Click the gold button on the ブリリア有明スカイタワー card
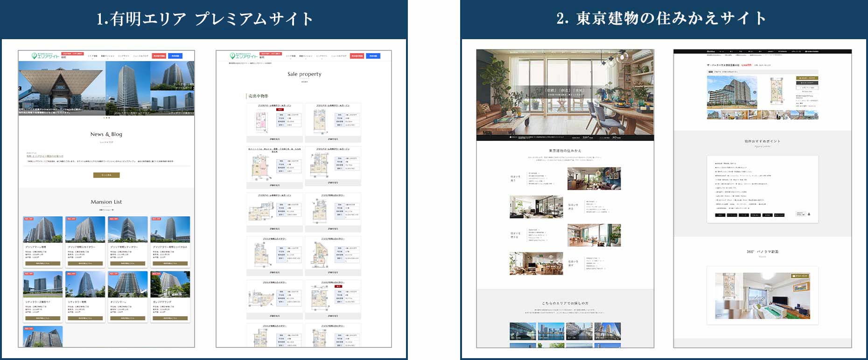This screenshot has height=360, width=868. (x=85, y=263)
